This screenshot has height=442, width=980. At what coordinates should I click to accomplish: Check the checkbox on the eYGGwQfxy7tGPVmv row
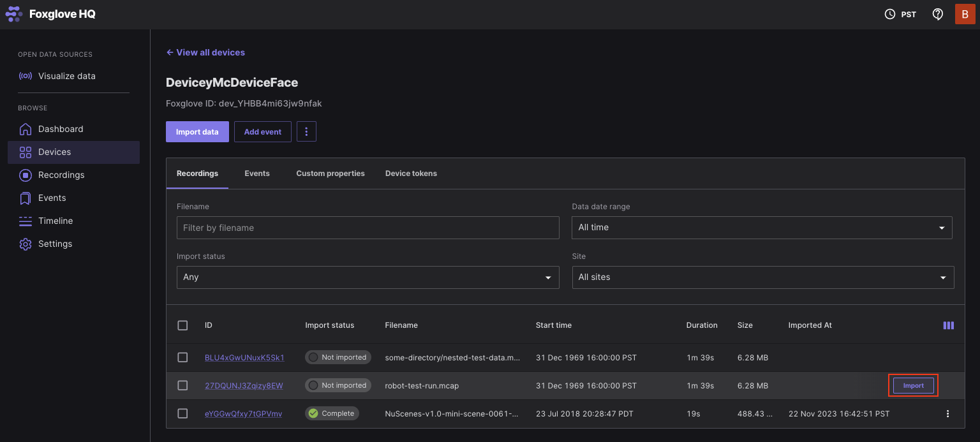182,413
